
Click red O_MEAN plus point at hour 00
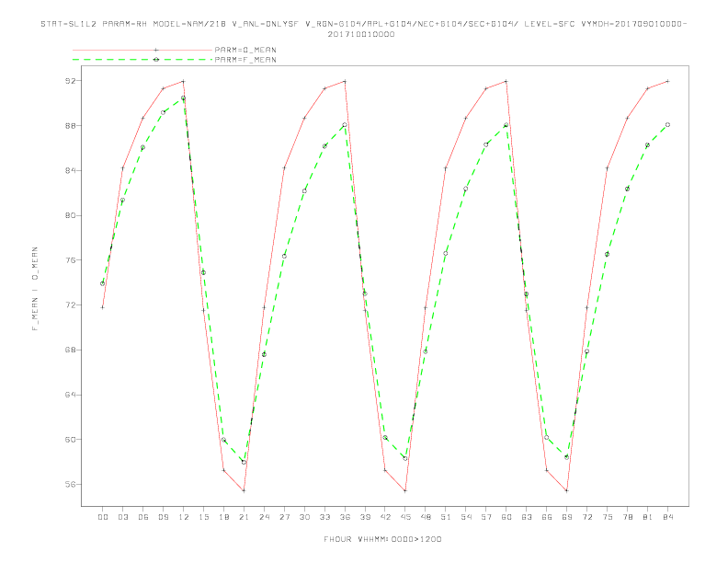click(x=103, y=307)
